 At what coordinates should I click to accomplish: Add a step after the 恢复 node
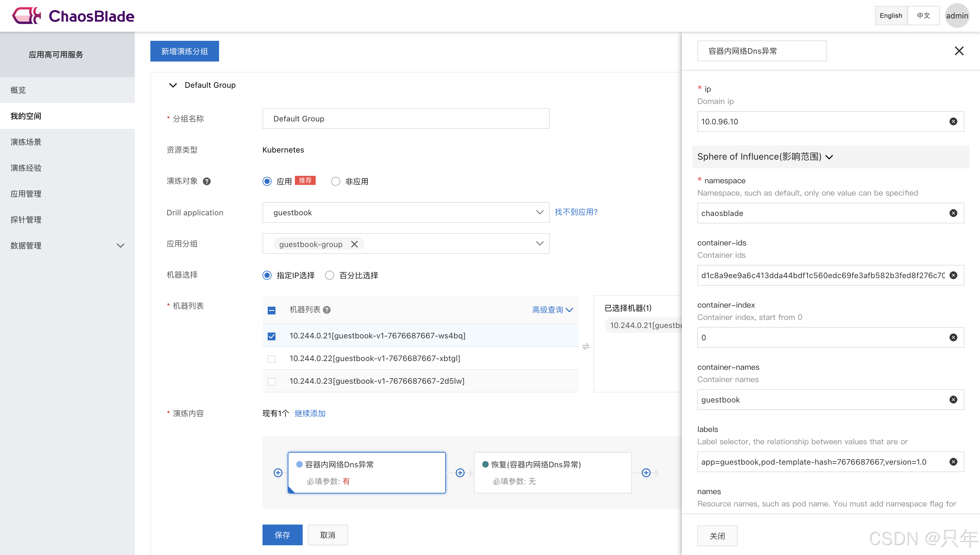coord(646,473)
